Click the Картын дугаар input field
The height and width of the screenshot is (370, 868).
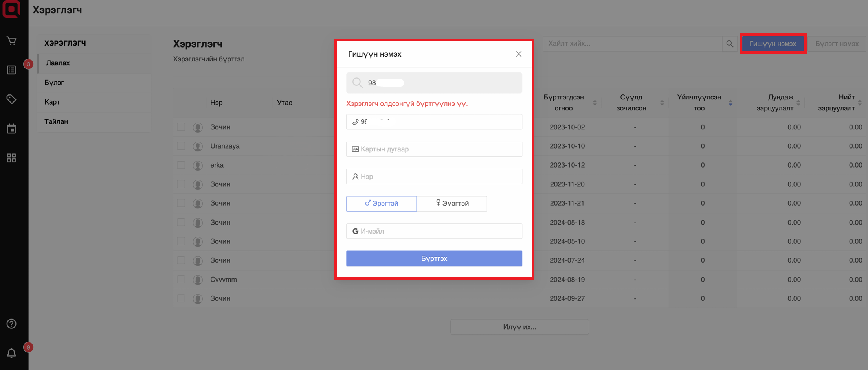click(434, 149)
